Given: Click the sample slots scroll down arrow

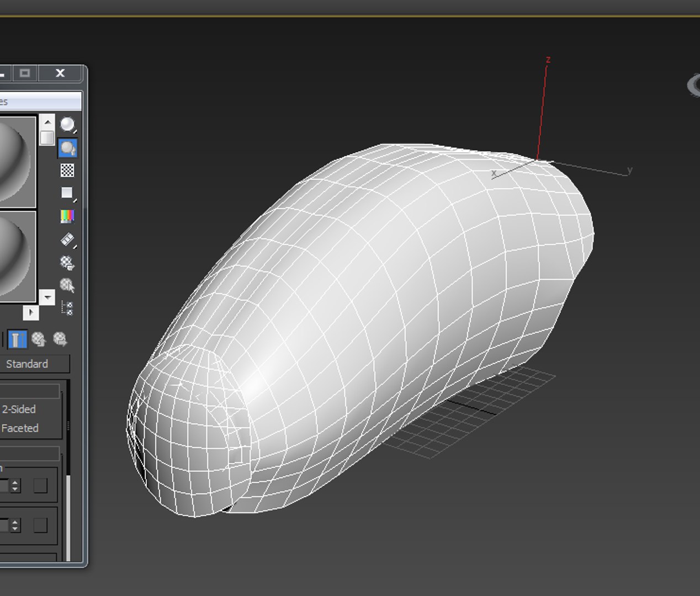Looking at the screenshot, I should click(x=47, y=297).
